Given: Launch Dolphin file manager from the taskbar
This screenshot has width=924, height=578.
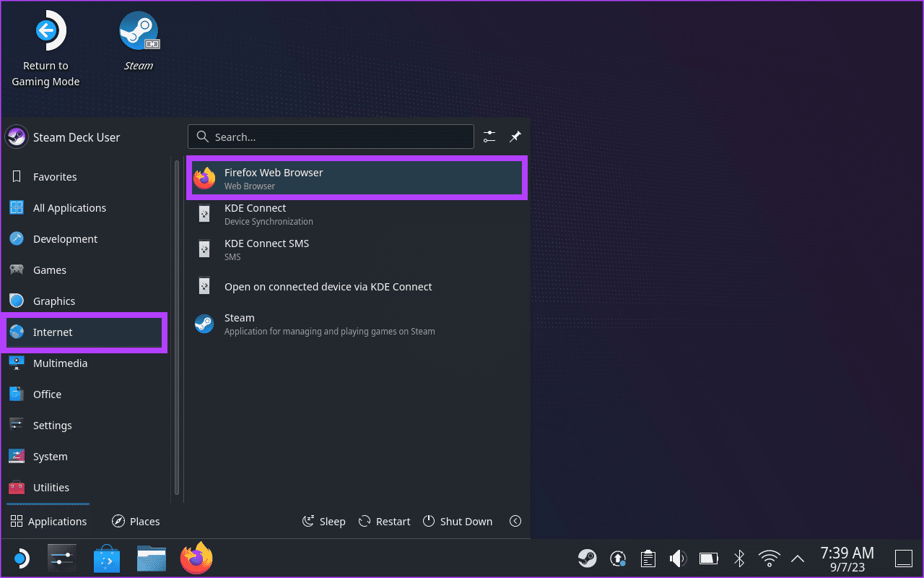Looking at the screenshot, I should [151, 558].
